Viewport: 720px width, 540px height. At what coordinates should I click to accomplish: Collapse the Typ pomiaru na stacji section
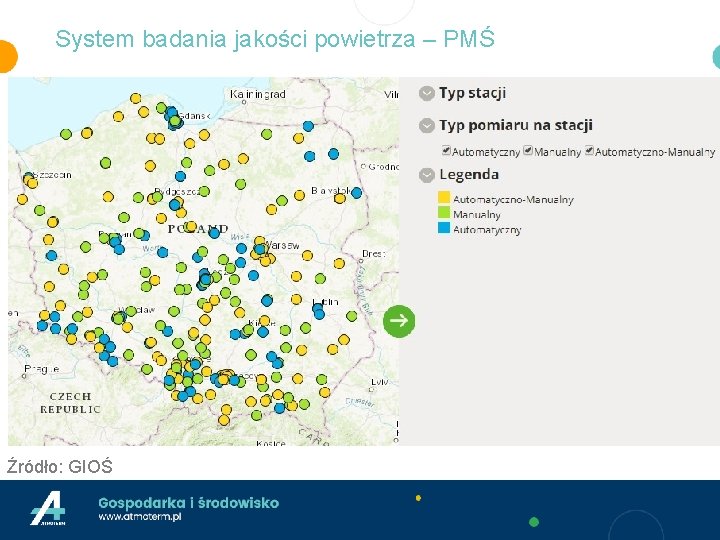427,125
